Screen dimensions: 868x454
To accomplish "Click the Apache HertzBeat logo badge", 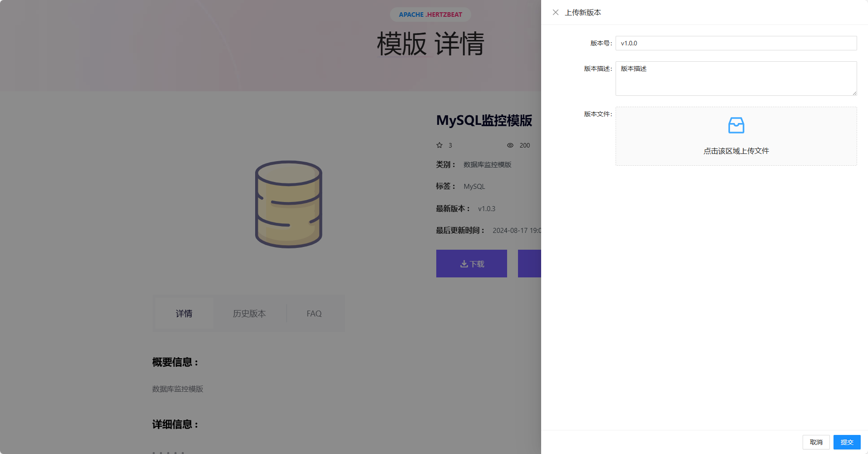I will pyautogui.click(x=430, y=15).
